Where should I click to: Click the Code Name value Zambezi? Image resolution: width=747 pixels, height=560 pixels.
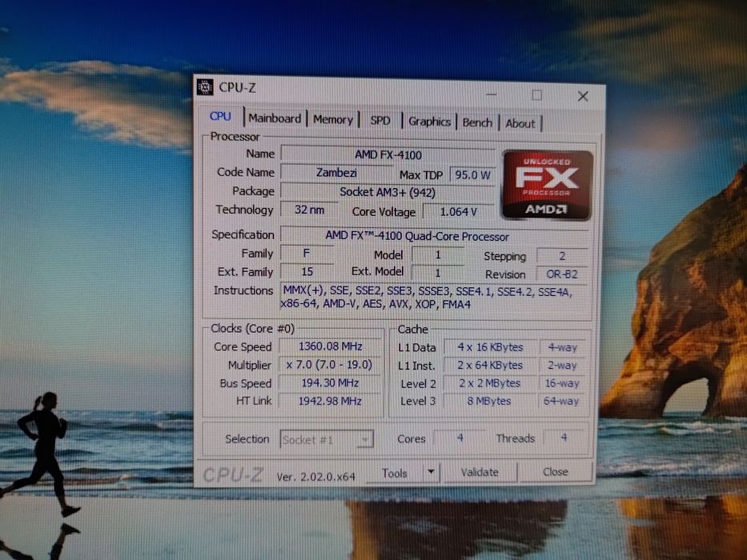tap(336, 173)
